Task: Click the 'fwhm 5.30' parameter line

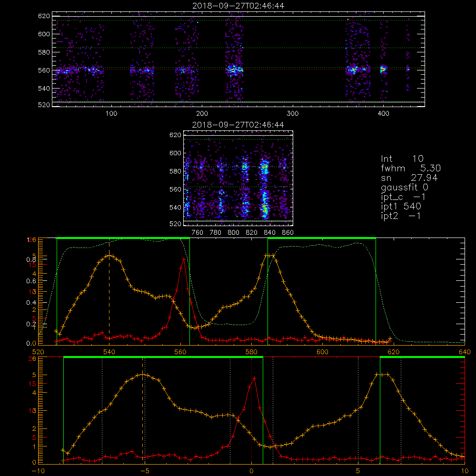Action: point(411,168)
